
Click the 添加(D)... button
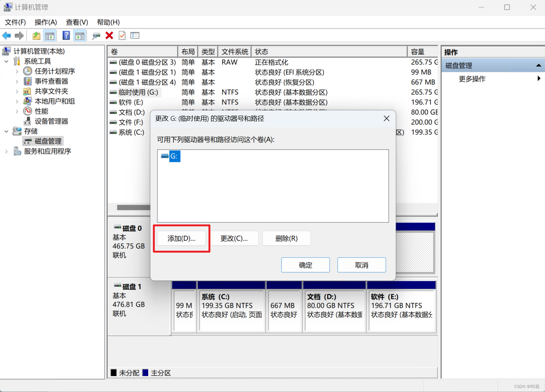(x=182, y=238)
